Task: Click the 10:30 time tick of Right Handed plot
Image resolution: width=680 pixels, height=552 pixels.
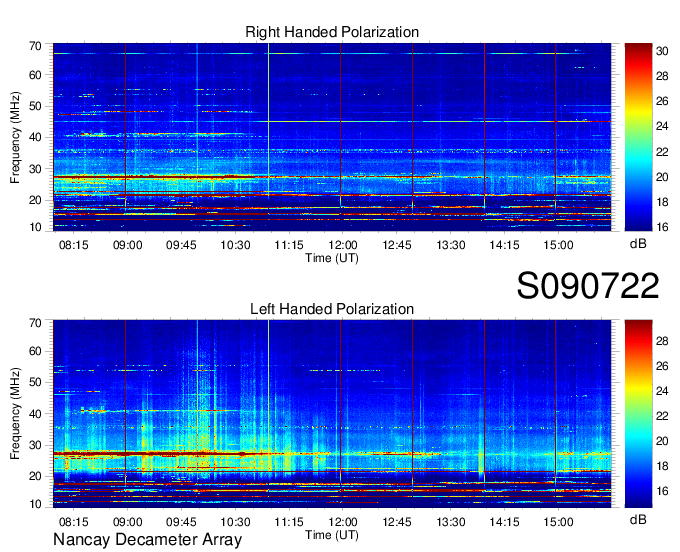Action: point(235,245)
